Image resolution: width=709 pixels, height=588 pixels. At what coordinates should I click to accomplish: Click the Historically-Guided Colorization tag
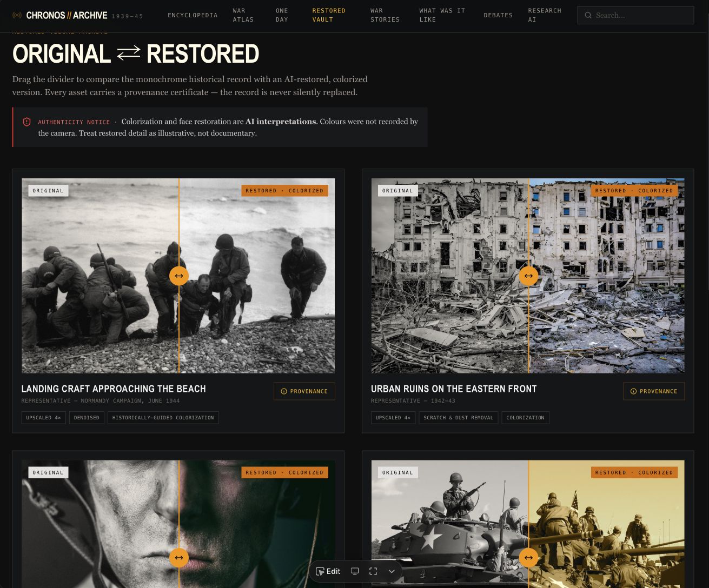163,418
